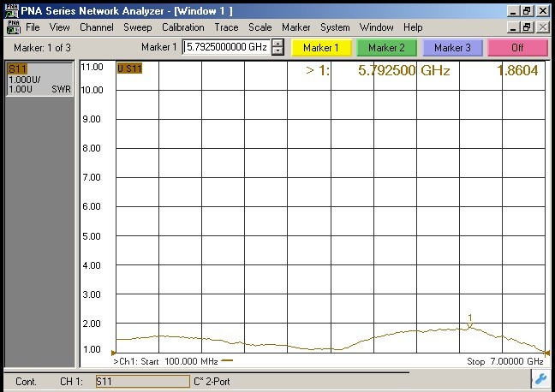
Task: Open the File menu
Action: coord(33,27)
